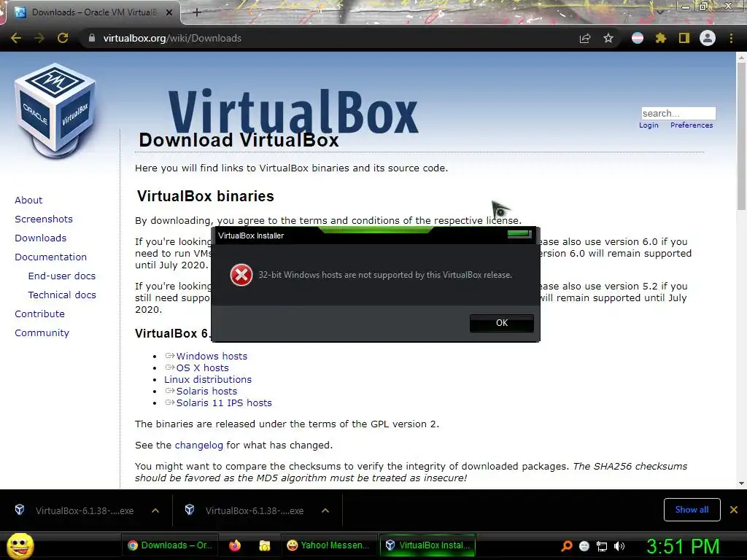Expand the second VirtualBox-6.1.38 download options chevron
This screenshot has height=560, width=747.
pos(325,510)
